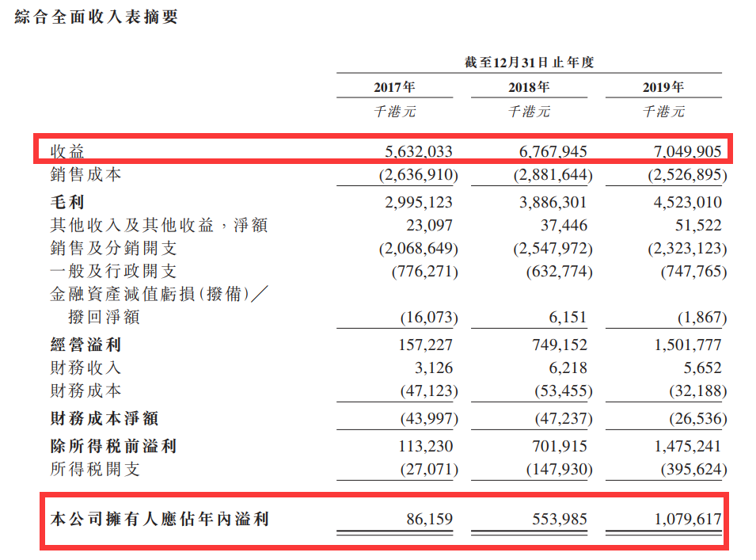The height and width of the screenshot is (560, 756).
Task: Click the 金融資產減值虧損(撥備)／ label
Action: click(159, 294)
